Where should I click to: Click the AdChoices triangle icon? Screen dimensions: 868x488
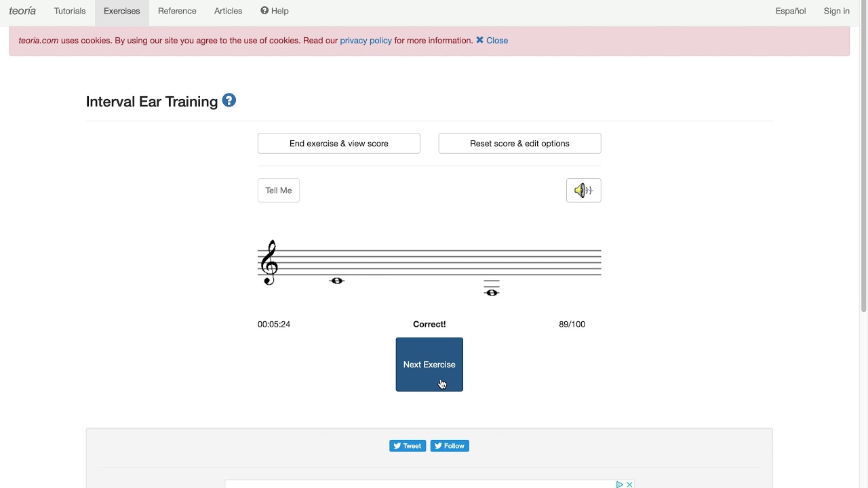pos(619,484)
